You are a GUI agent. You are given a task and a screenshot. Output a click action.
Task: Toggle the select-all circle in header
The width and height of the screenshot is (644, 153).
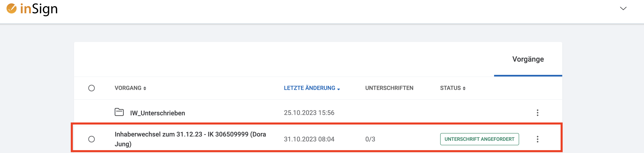92,88
